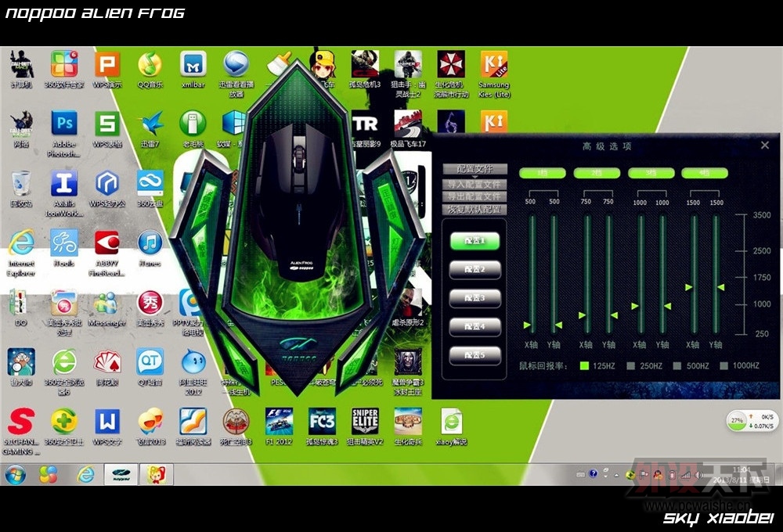This screenshot has width=783, height=532.
Task: Switch to the Noppoo taskbar button
Action: point(121,474)
